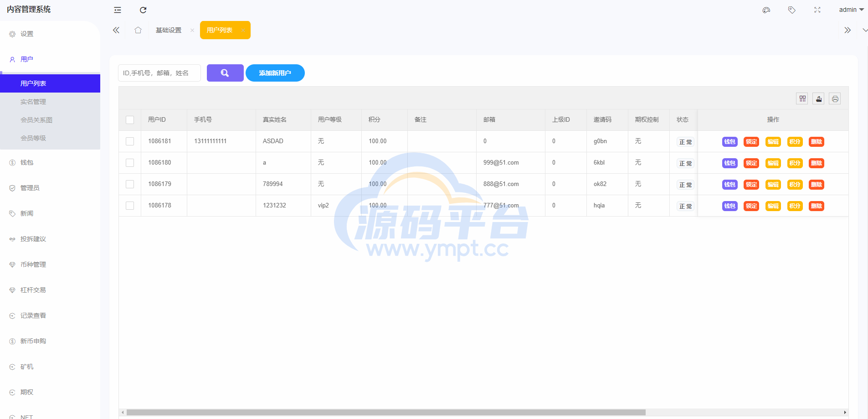Collapse the sidebar menu toggle icon

pos(118,10)
